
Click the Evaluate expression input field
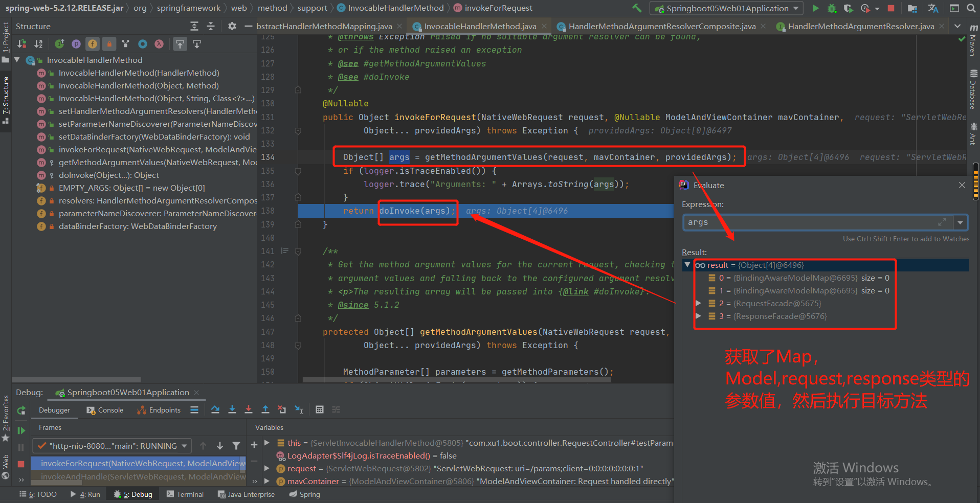pos(817,222)
